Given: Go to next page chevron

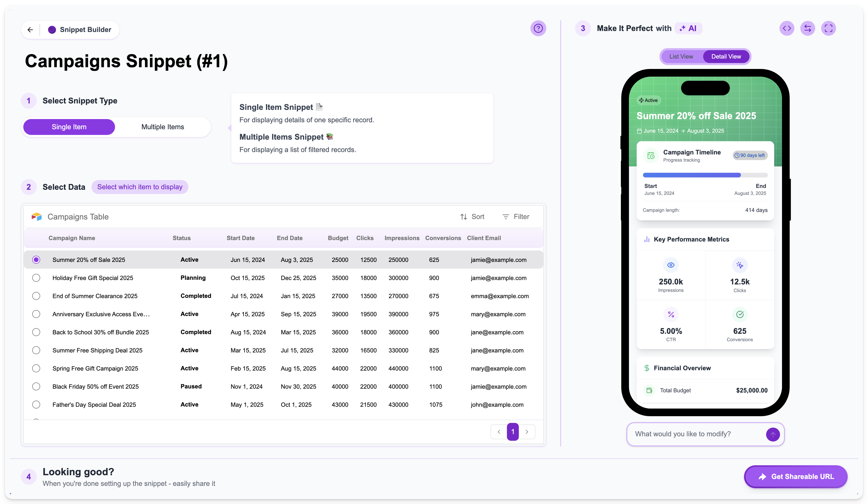Looking at the screenshot, I should coord(527,432).
